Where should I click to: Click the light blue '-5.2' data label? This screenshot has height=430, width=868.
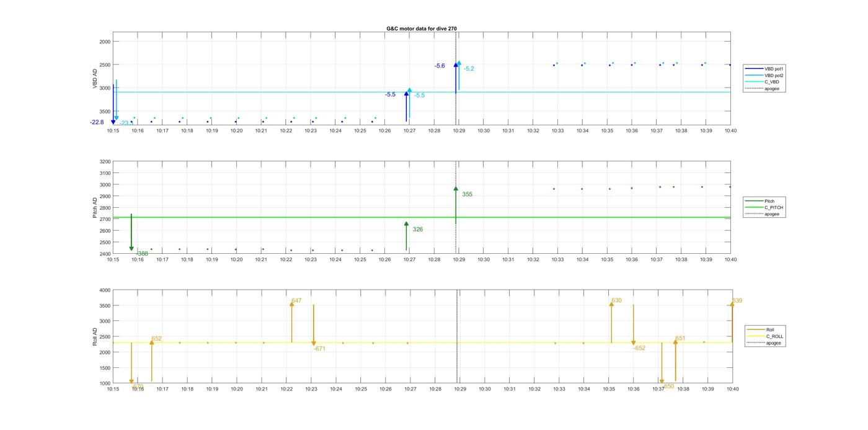click(469, 69)
